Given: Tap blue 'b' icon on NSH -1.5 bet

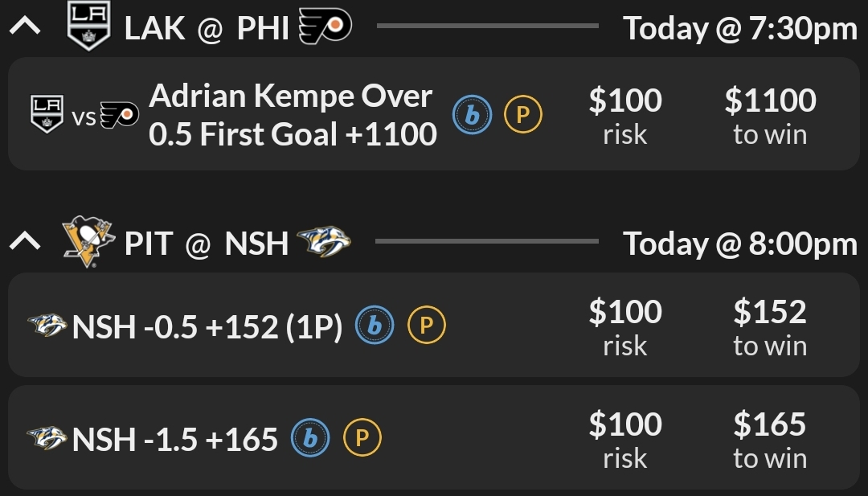Looking at the screenshot, I should click(x=310, y=438).
